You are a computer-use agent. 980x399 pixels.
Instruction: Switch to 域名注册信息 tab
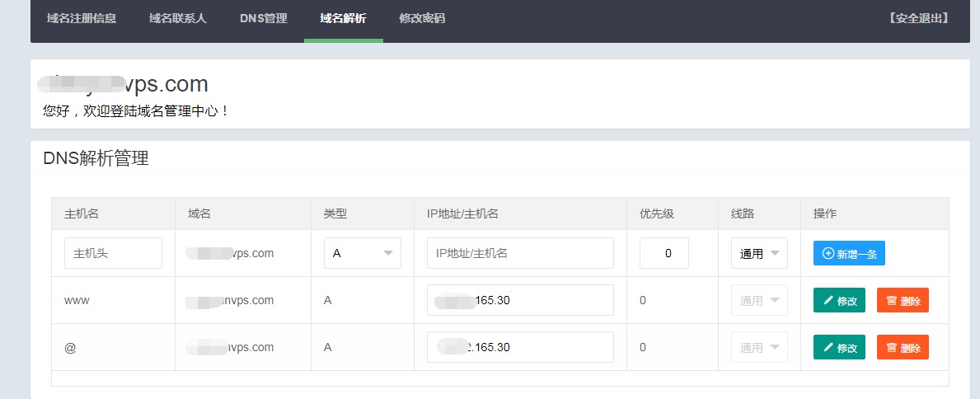point(82,18)
